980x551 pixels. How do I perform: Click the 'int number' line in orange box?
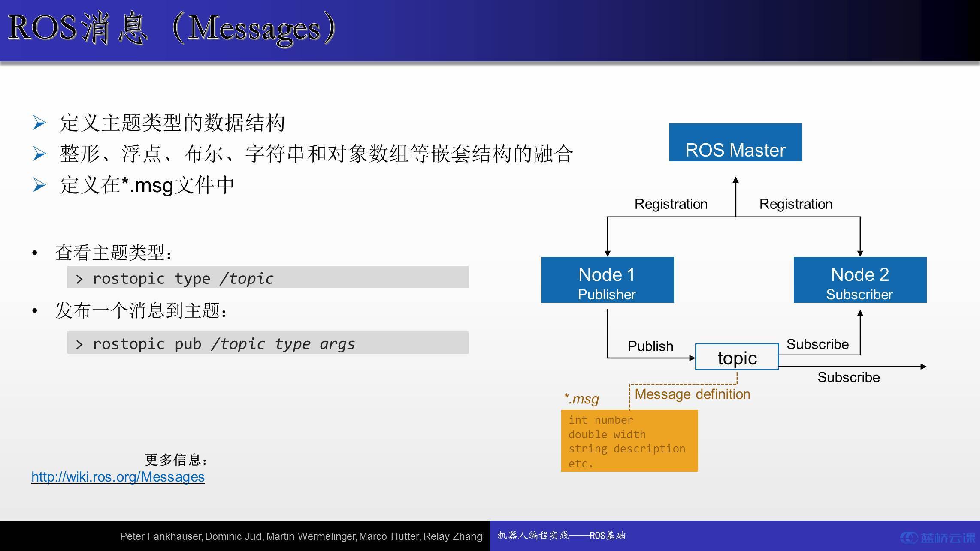point(601,420)
